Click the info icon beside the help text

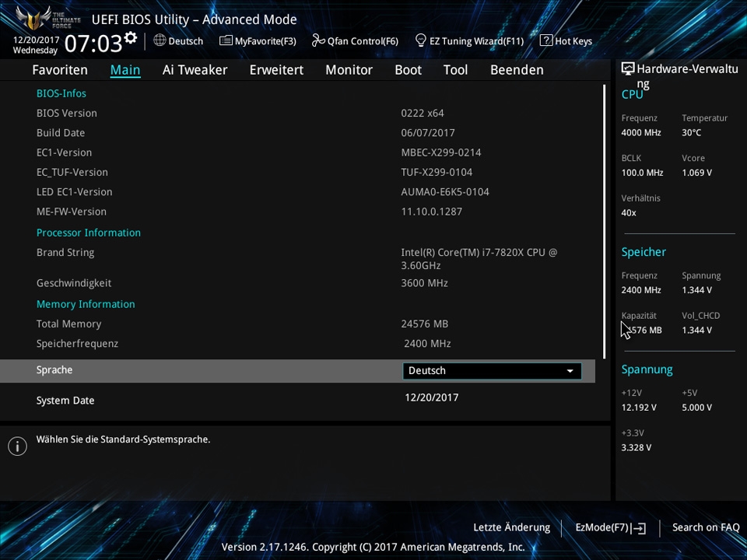coord(18,446)
